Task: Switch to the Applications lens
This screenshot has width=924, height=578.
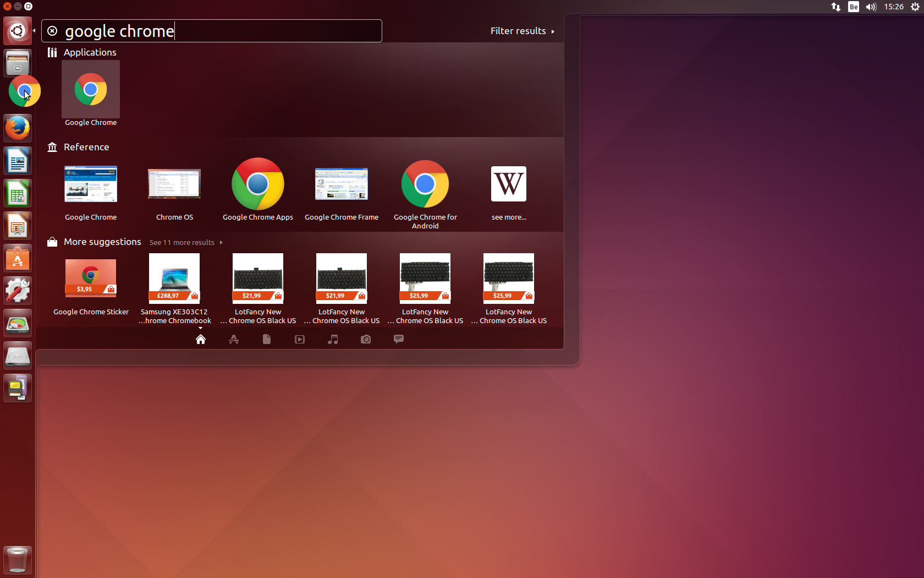Action: click(x=234, y=339)
